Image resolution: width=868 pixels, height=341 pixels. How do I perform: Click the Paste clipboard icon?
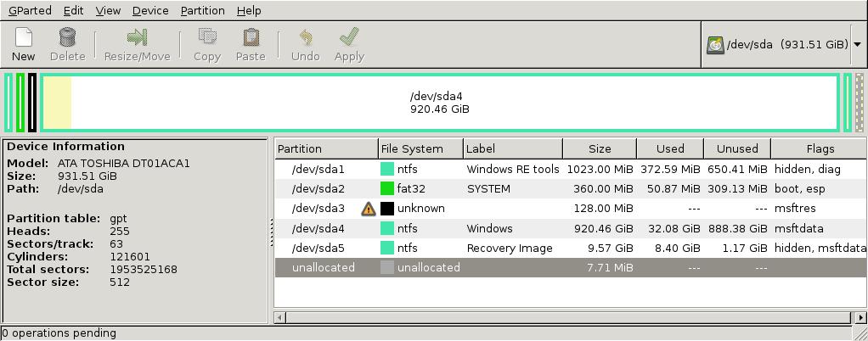(x=251, y=37)
